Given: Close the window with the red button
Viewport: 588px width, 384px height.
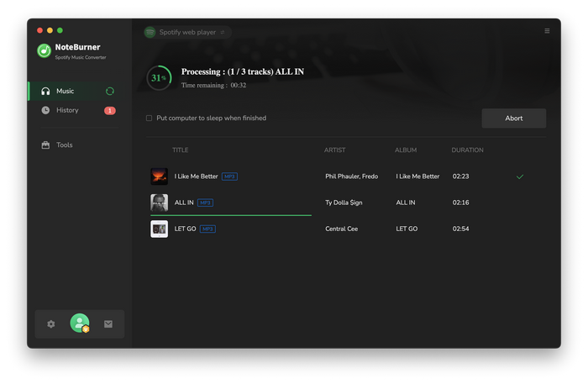Looking at the screenshot, I should tap(39, 30).
